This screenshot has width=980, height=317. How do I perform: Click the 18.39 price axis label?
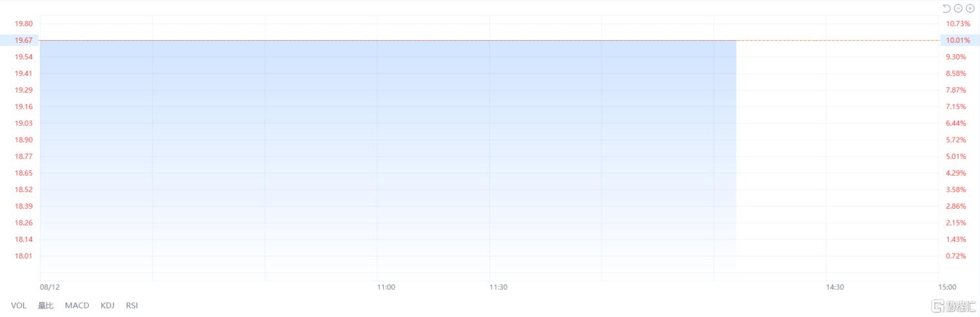(24, 206)
